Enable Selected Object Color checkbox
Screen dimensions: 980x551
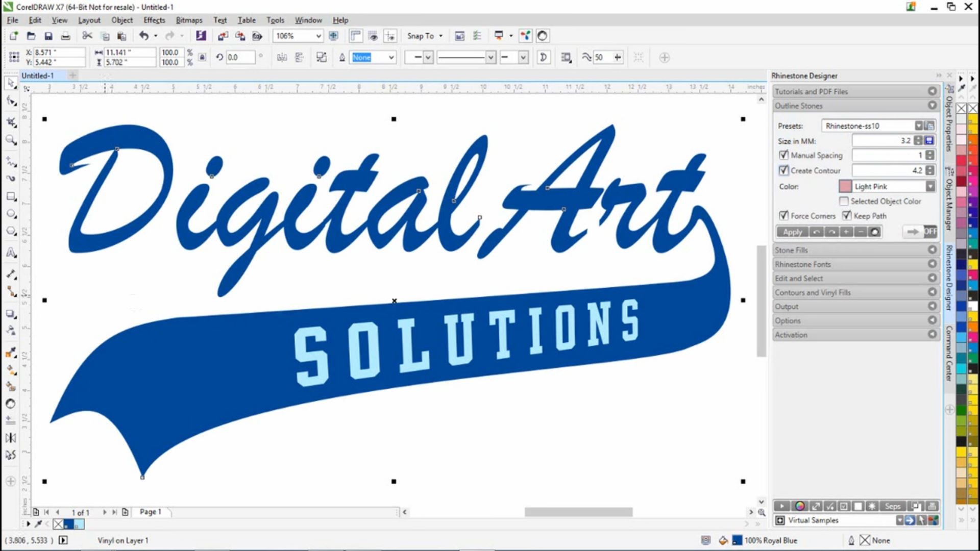(x=844, y=201)
